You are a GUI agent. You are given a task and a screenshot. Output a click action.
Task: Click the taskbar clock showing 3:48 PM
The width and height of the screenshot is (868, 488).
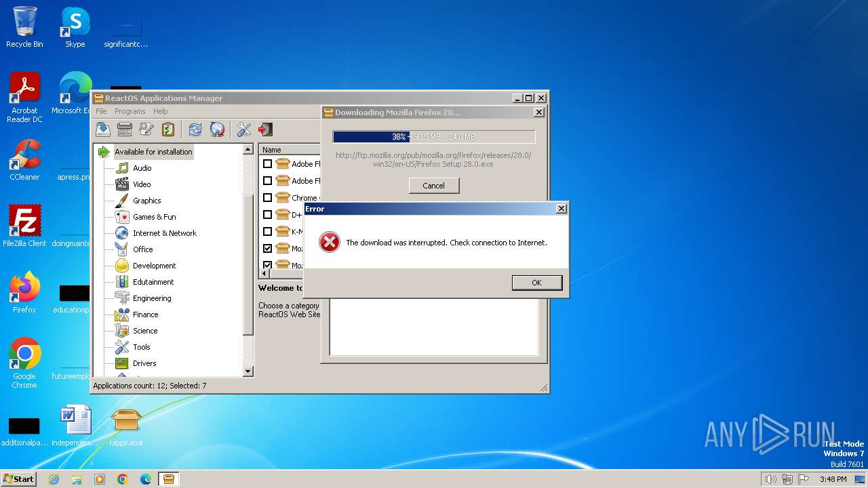pos(833,479)
